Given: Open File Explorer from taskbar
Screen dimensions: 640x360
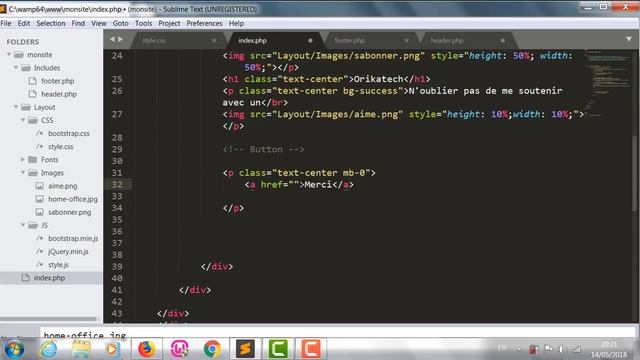Looking at the screenshot, I should pyautogui.click(x=81, y=349).
